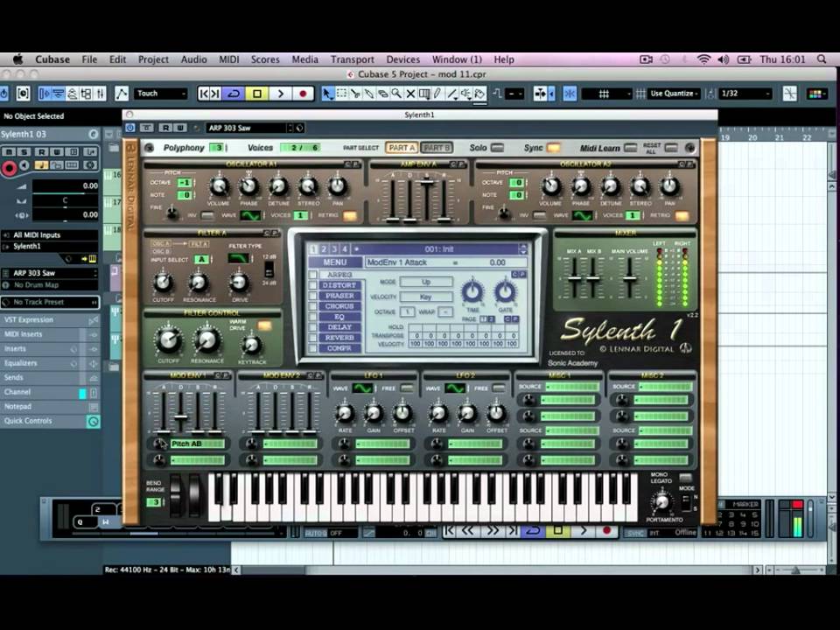Adjust the Amp Env A sustain slider
This screenshot has width=840, height=630.
tap(427, 183)
